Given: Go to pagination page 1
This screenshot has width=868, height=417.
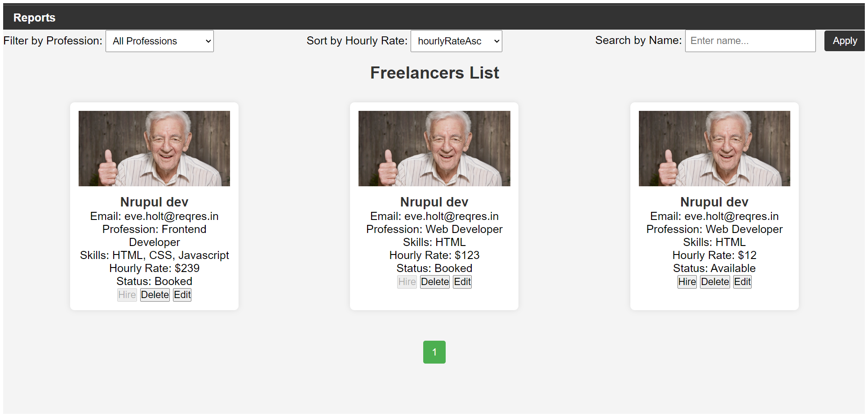Looking at the screenshot, I should [434, 352].
